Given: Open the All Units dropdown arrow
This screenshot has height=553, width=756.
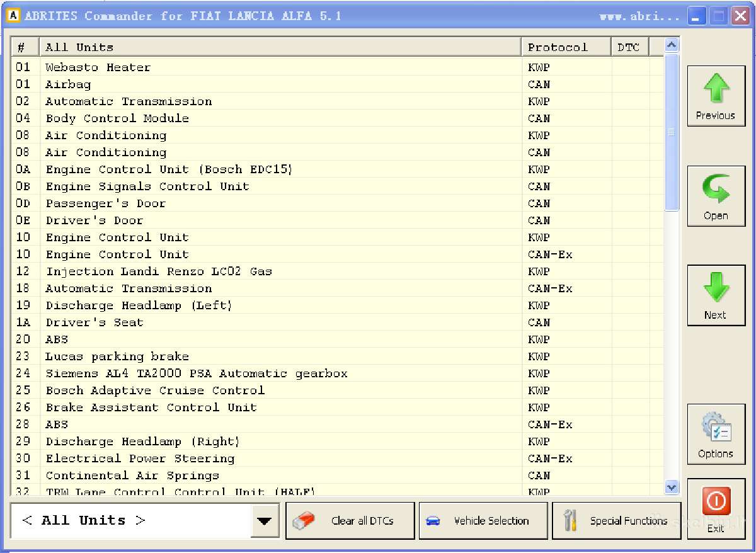Looking at the screenshot, I should pos(265,522).
